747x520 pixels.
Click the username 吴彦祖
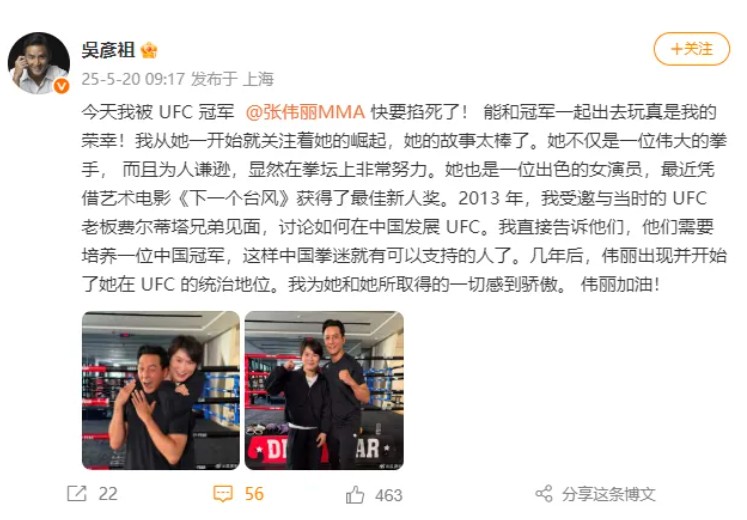point(108,50)
